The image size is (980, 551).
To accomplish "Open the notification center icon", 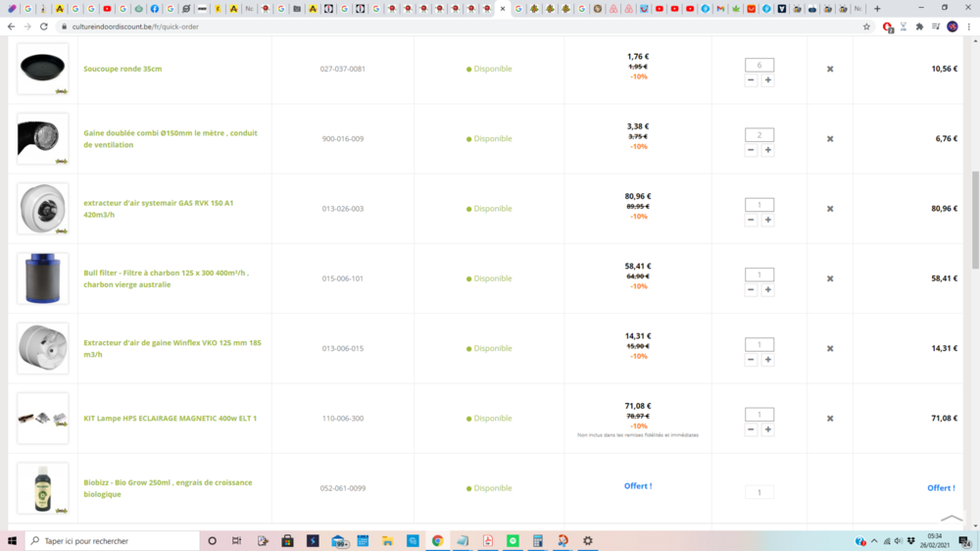I will (x=965, y=541).
